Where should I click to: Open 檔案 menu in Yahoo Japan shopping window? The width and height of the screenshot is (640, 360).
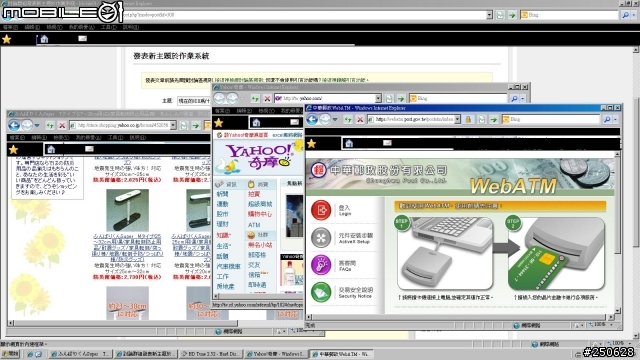point(17,138)
